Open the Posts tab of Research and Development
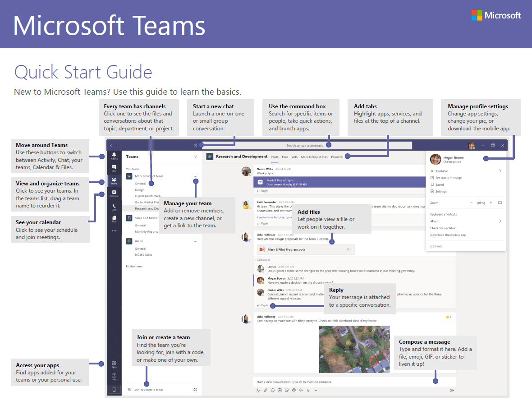Image resolution: width=532 pixels, height=410 pixels. pyautogui.click(x=274, y=157)
